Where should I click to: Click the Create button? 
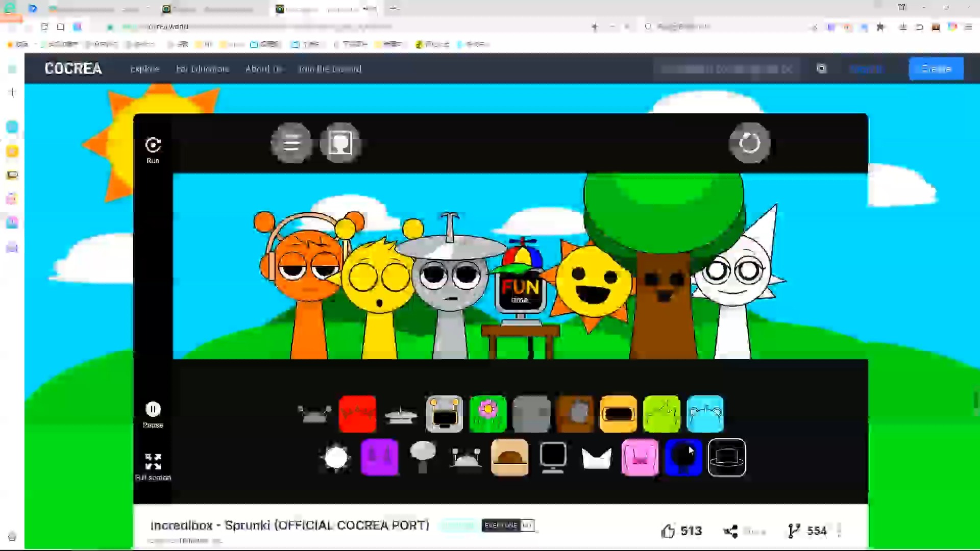coord(936,69)
